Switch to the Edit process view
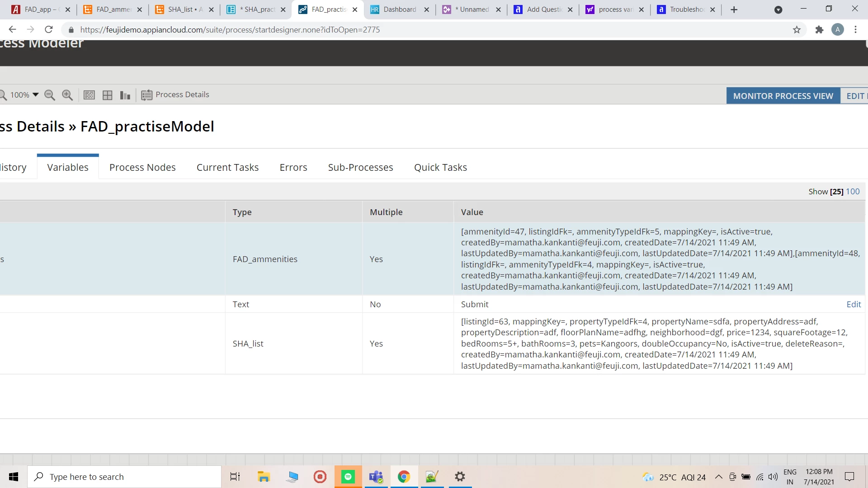This screenshot has height=488, width=868. point(854,96)
